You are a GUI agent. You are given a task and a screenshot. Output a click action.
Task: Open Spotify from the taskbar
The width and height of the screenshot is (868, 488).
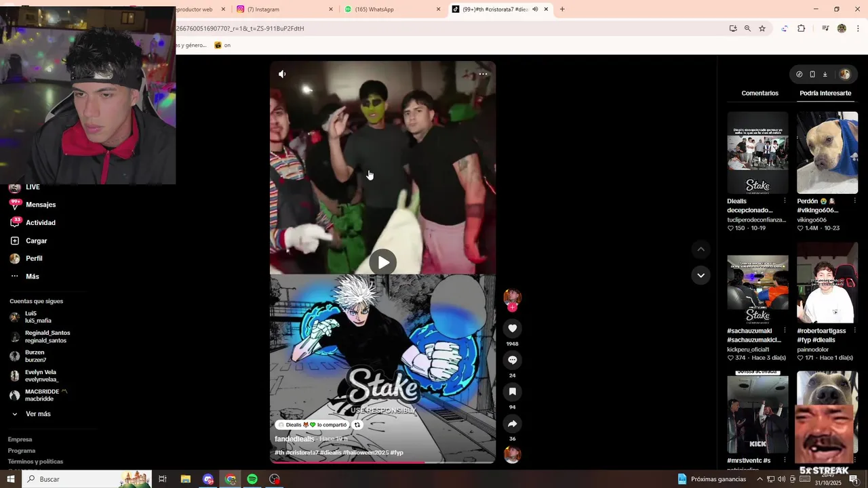click(x=252, y=479)
